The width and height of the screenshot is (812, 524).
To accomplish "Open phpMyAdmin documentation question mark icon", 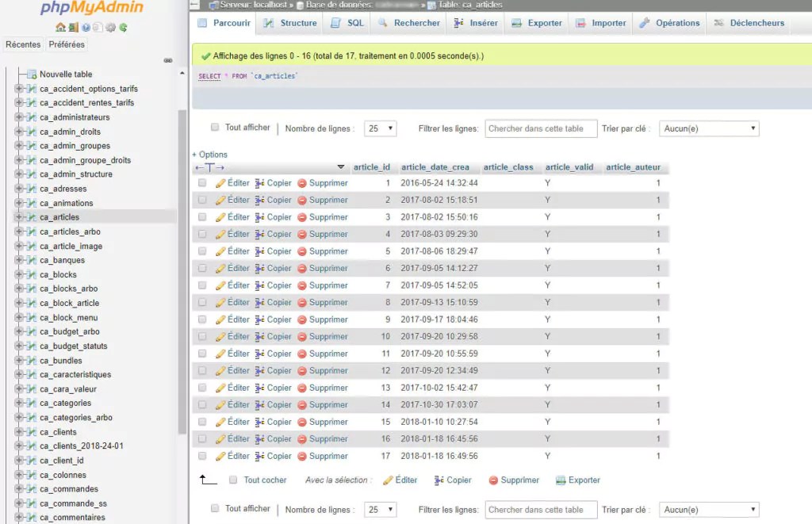I will coord(86,27).
